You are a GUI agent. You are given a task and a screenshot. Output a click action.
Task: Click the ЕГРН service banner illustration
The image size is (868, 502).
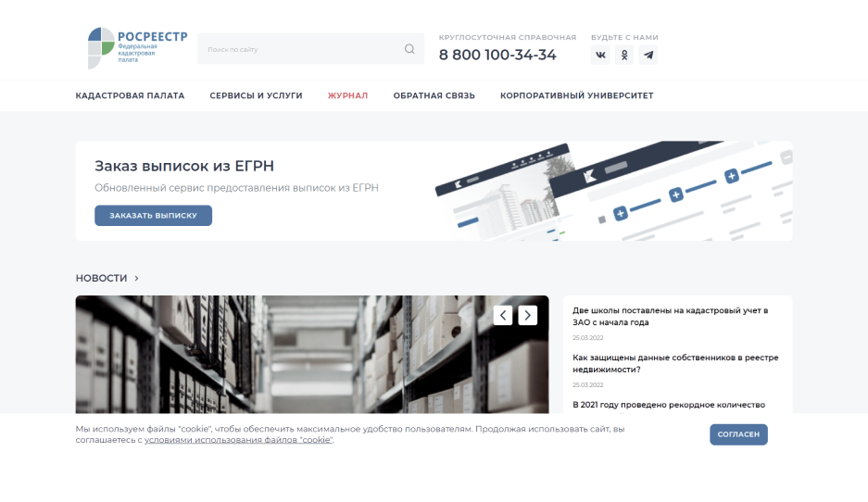click(613, 191)
